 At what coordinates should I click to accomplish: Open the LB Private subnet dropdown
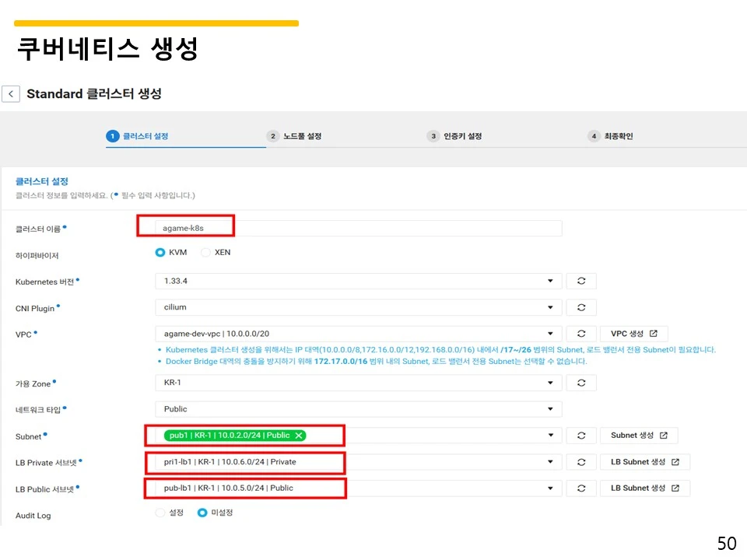(x=358, y=462)
